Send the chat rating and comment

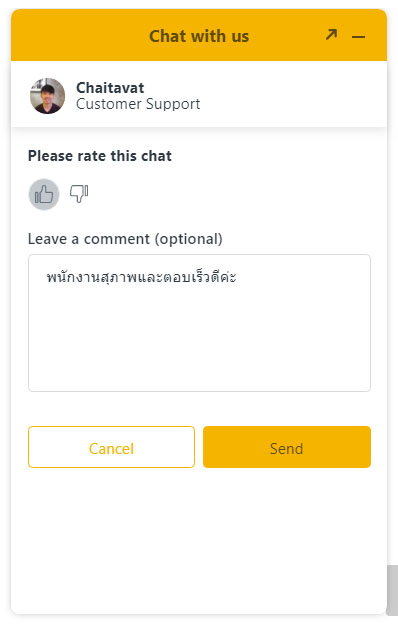click(287, 447)
